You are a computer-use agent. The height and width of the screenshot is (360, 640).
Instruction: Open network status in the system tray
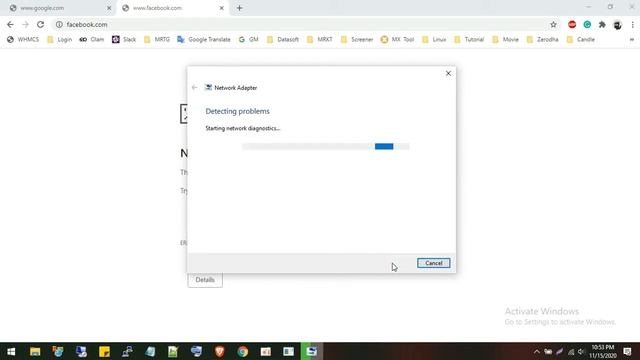click(571, 352)
